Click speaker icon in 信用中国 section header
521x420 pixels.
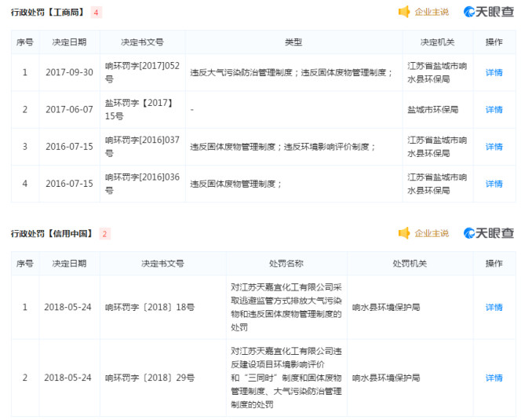404,233
